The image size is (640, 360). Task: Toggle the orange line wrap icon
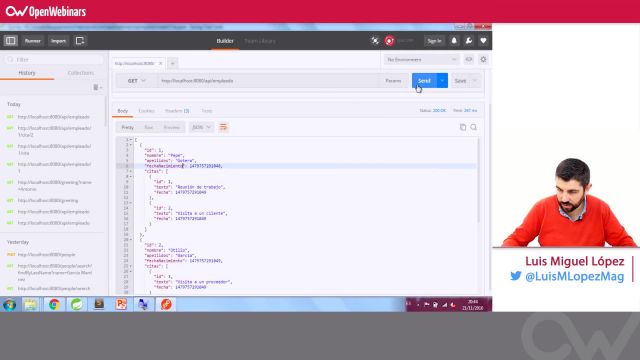223,127
